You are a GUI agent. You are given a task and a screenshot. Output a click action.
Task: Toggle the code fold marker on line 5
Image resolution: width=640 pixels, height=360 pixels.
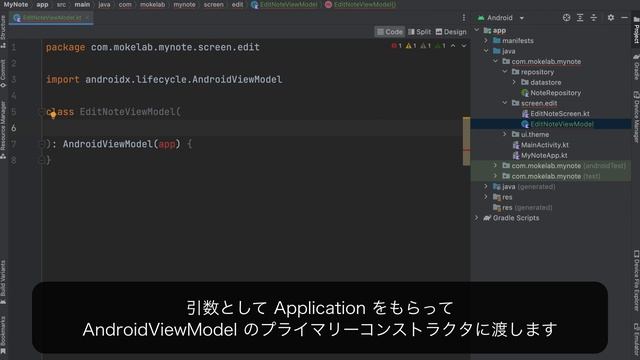pos(41,111)
